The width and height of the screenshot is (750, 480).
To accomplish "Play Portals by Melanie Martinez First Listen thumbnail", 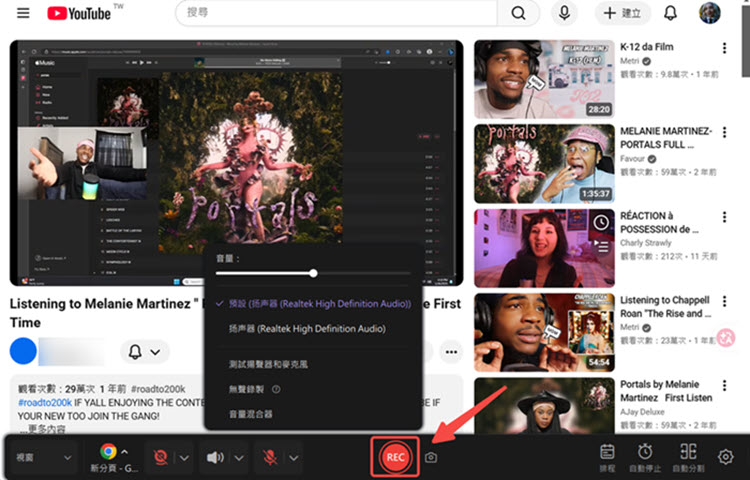I will (544, 405).
